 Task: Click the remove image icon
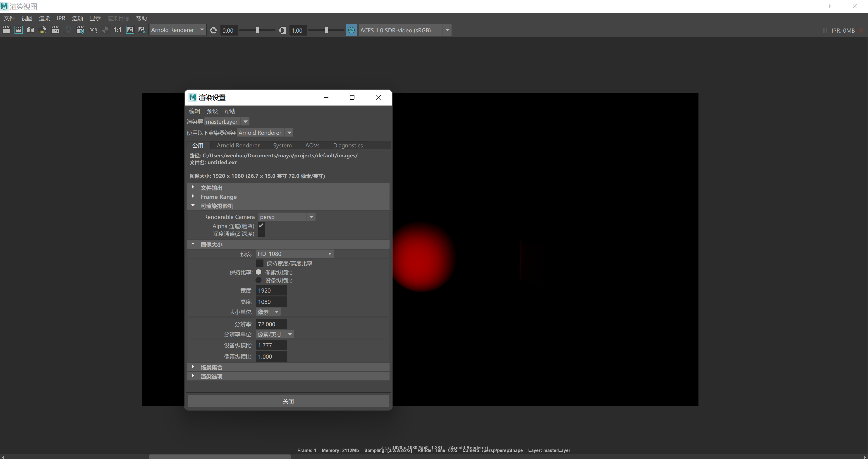[142, 30]
